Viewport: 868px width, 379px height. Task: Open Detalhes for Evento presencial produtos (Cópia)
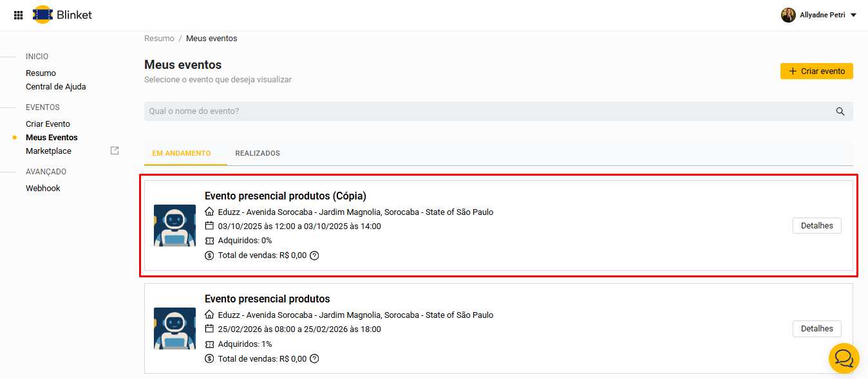pos(816,226)
